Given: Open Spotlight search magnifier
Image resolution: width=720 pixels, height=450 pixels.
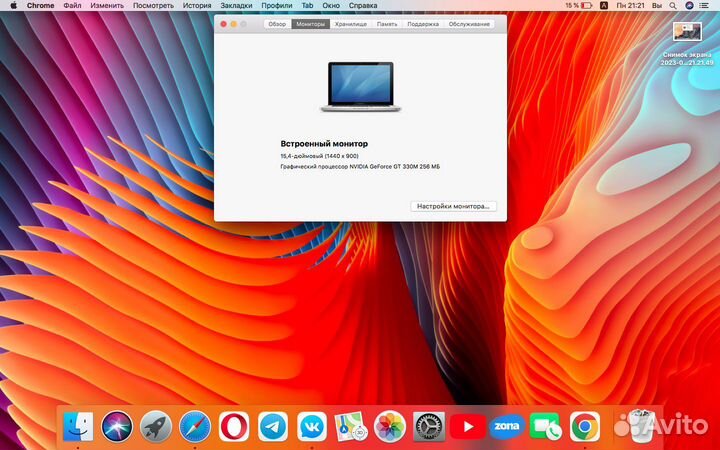Looking at the screenshot, I should click(673, 6).
